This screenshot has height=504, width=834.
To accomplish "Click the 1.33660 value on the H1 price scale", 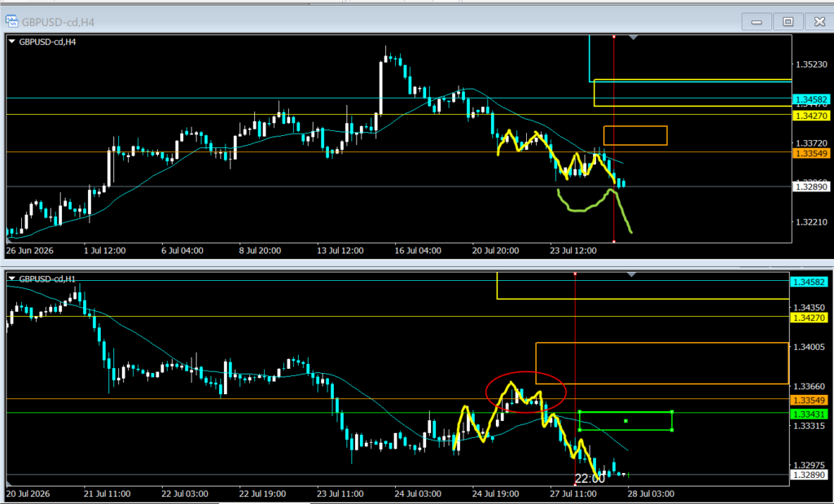I will 810,387.
